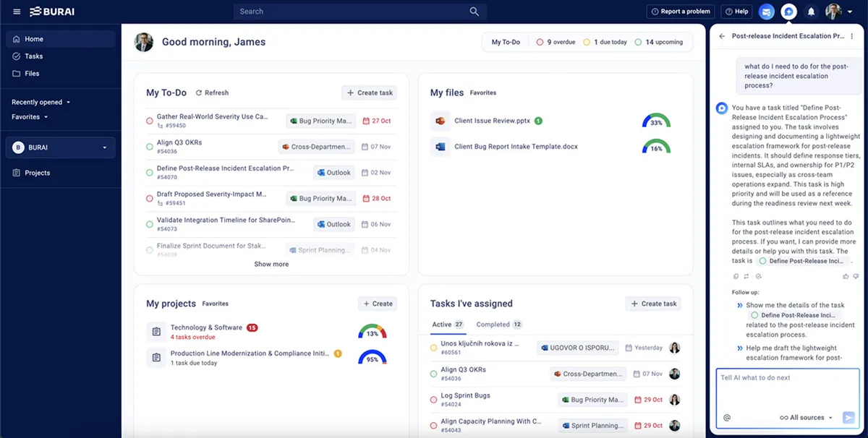Focus the Search field
Screen dimensions: 868x438
point(360,12)
